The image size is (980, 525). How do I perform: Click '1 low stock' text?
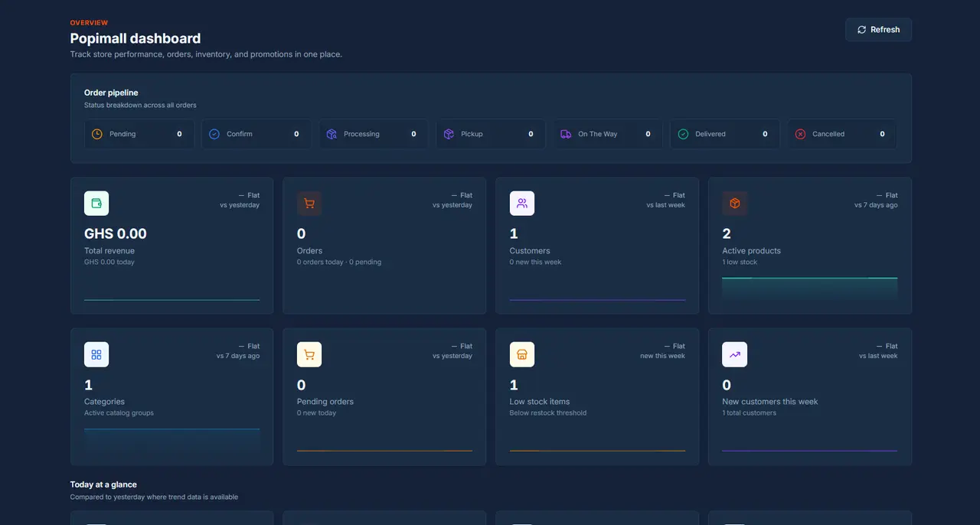tap(740, 262)
